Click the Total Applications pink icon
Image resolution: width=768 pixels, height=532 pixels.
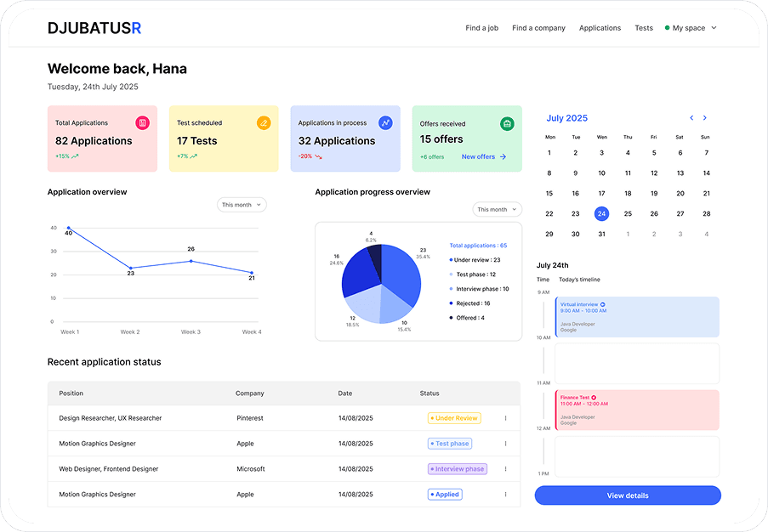pos(143,123)
